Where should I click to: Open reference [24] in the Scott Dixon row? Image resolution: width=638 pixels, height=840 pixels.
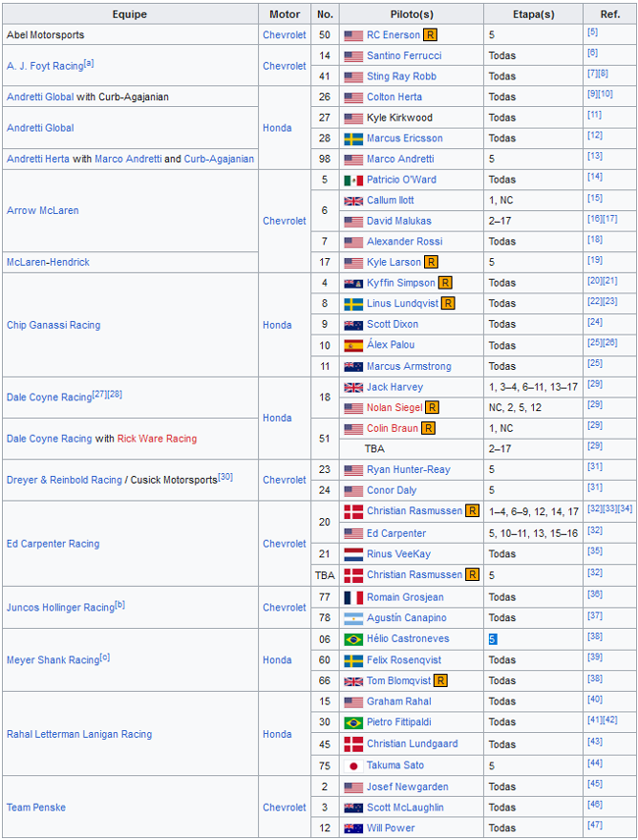tap(595, 322)
